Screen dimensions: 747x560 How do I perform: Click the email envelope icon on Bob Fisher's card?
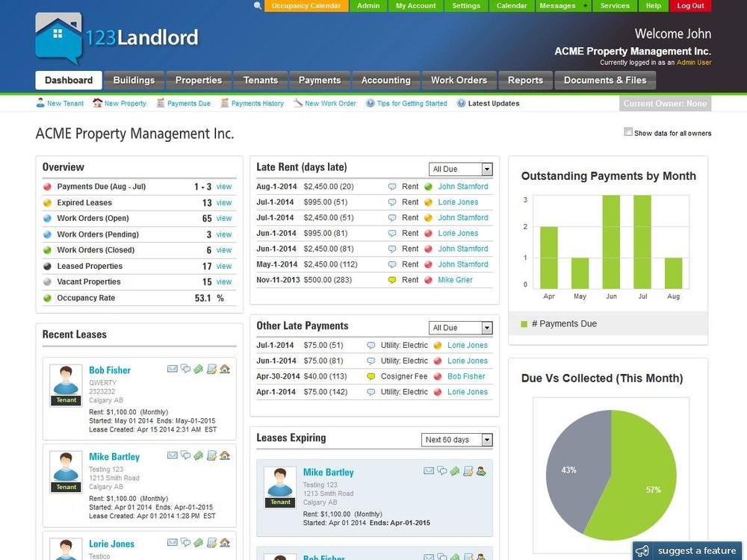pos(173,369)
